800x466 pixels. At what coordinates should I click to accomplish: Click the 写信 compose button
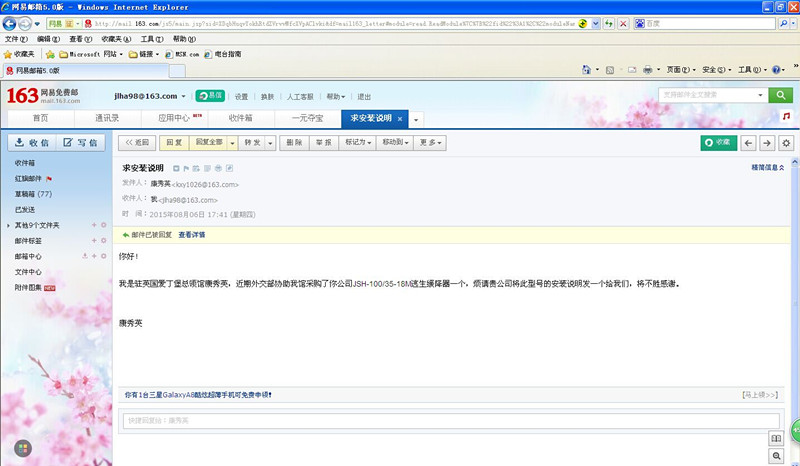(x=81, y=143)
